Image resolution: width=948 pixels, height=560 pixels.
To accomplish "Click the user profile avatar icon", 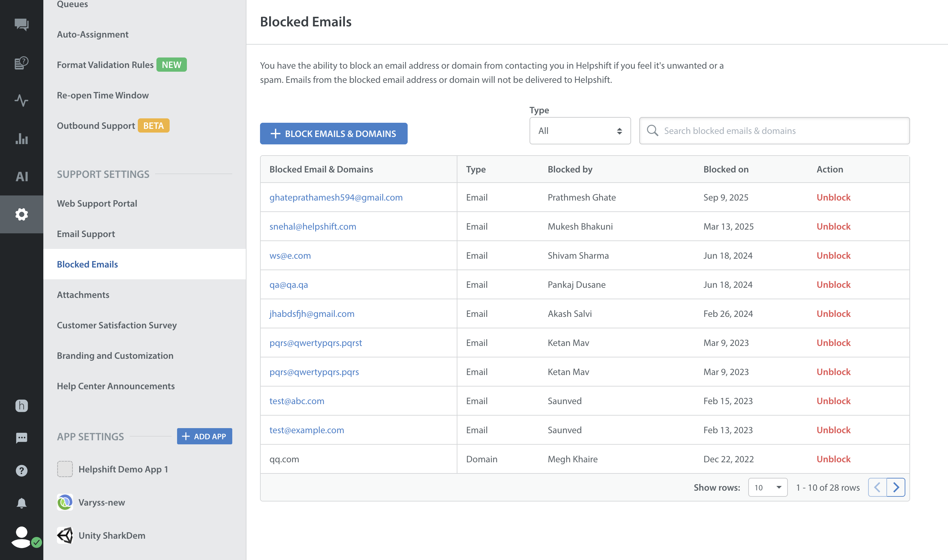I will point(22,536).
